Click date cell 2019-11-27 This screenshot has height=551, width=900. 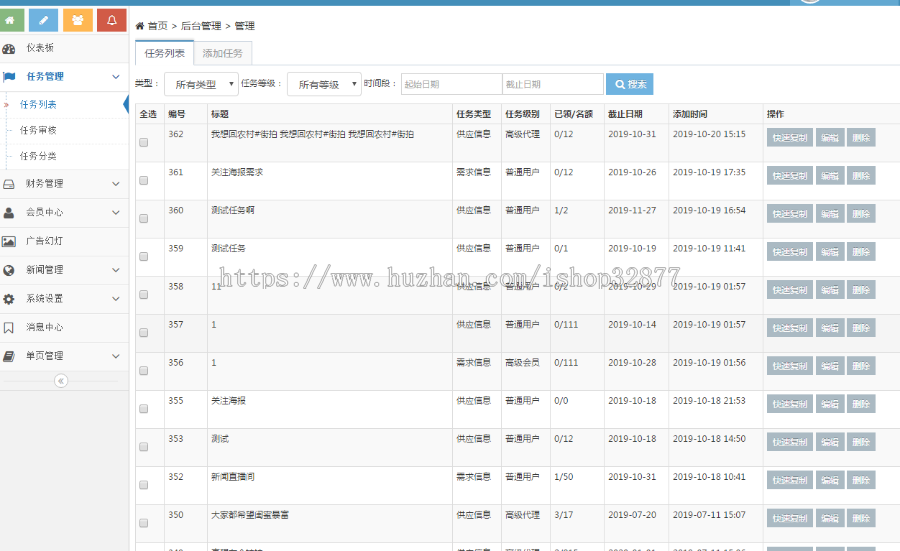pyautogui.click(x=632, y=211)
